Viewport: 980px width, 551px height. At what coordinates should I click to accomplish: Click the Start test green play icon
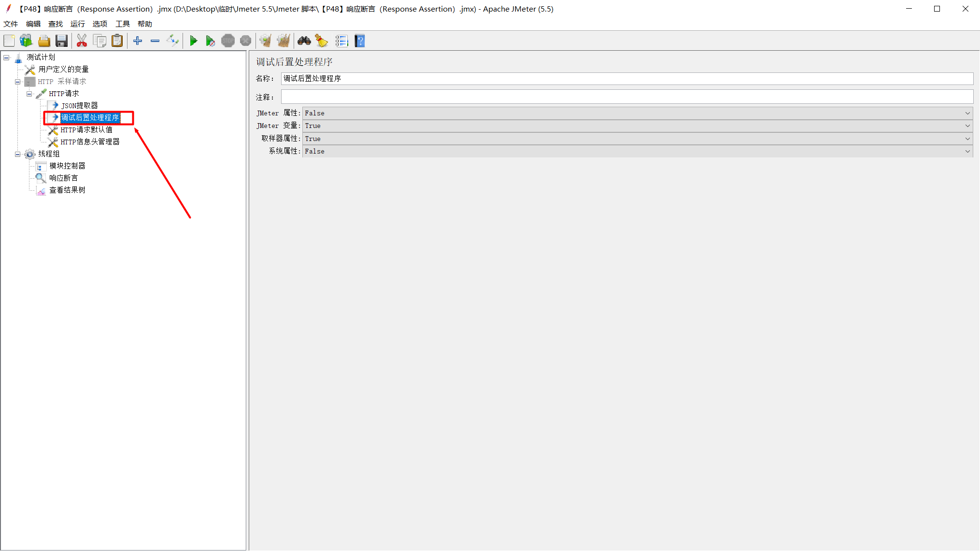[x=193, y=41]
